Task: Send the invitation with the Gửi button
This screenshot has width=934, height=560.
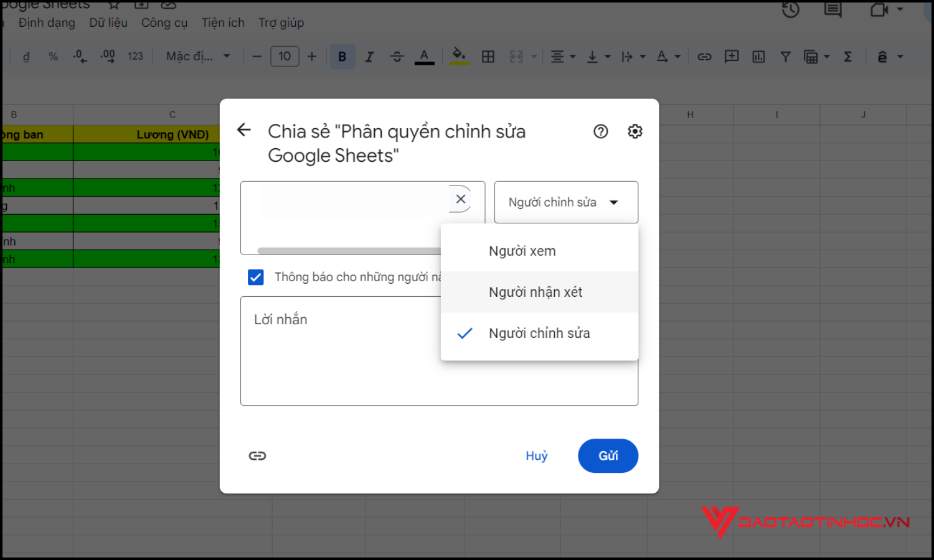Action: click(608, 455)
